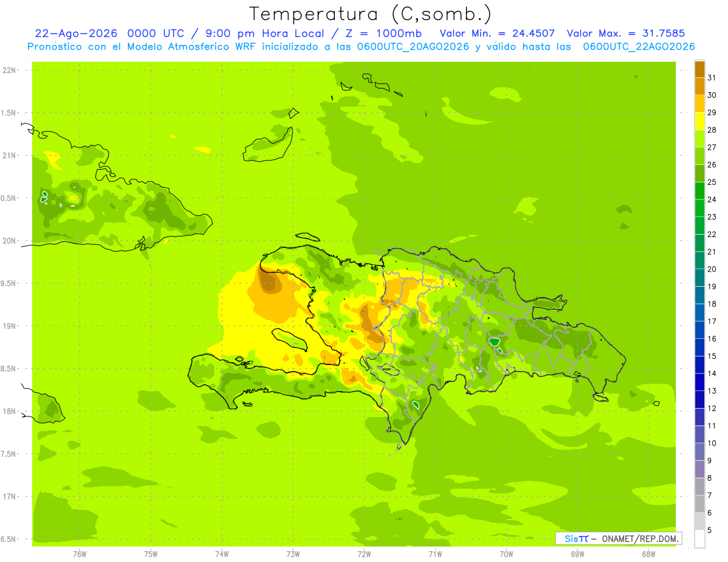Click the '68W' longitude label
This screenshot has width=728, height=562.
click(649, 554)
